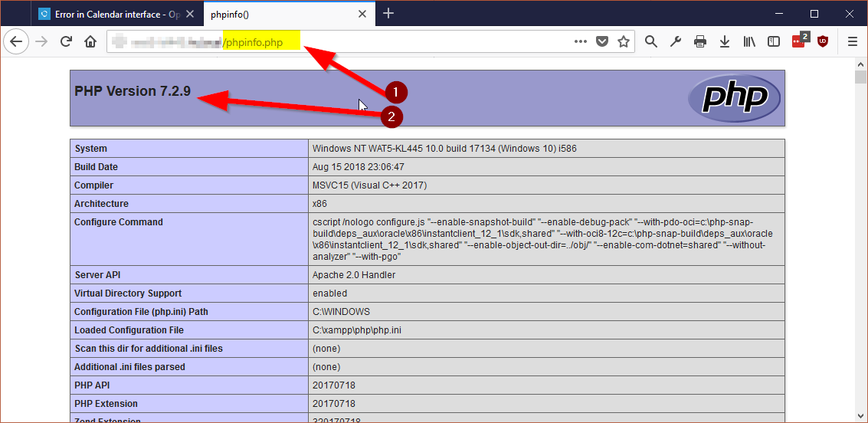Click the Virtual Directory Support label

pos(128,293)
